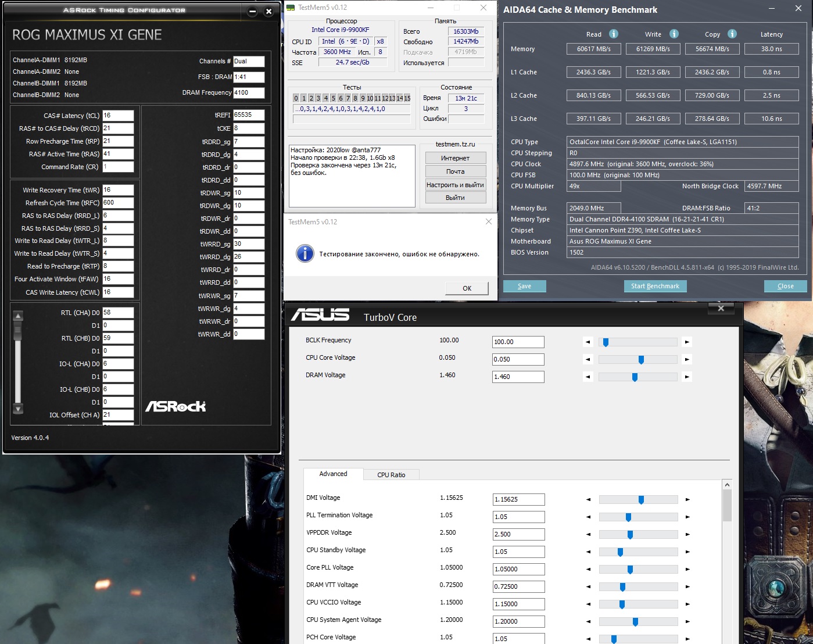The width and height of the screenshot is (813, 644).
Task: Click the RTL (CHA) D0 field
Action: point(118,313)
